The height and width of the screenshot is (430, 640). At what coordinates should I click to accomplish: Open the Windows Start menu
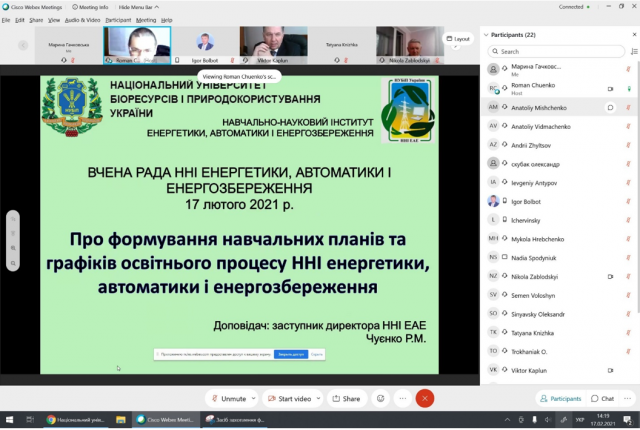9,420
